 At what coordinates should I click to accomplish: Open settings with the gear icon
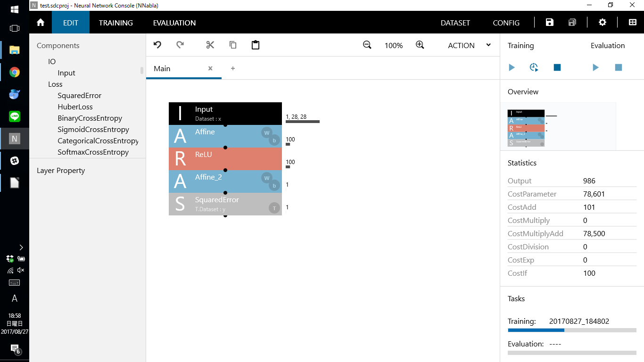[603, 23]
